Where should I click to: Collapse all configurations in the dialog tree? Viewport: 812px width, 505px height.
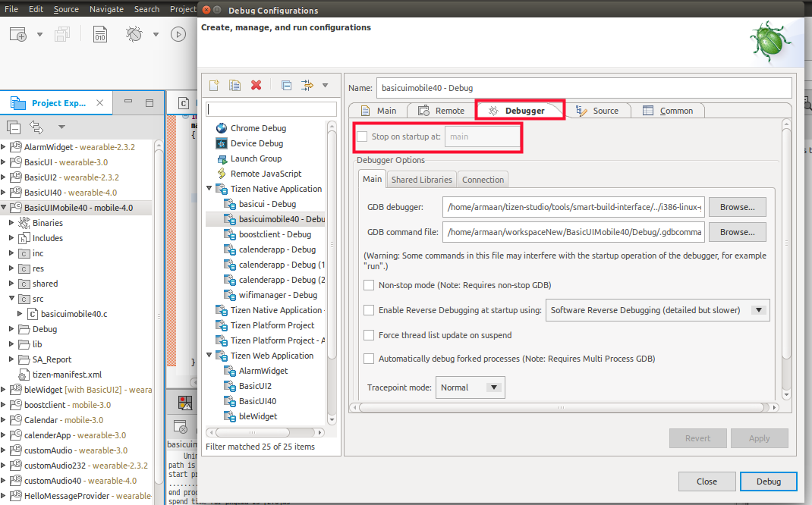(286, 85)
